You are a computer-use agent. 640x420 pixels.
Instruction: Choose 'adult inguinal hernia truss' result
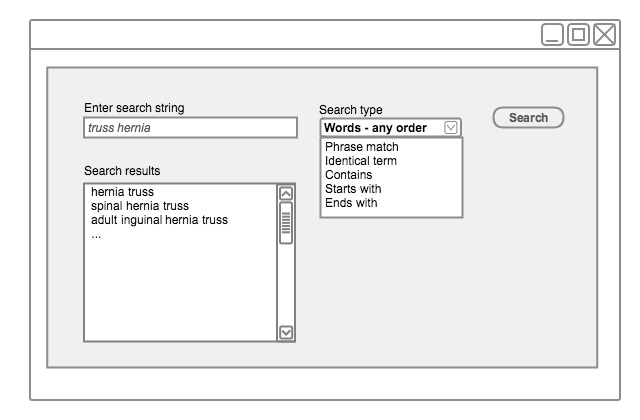tap(159, 220)
